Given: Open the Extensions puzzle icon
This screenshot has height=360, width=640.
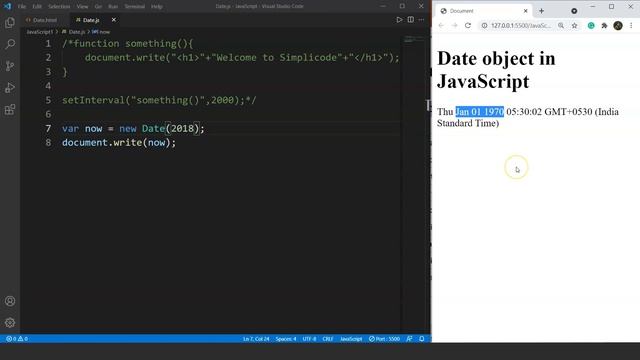Looking at the screenshot, I should tap(604, 25).
